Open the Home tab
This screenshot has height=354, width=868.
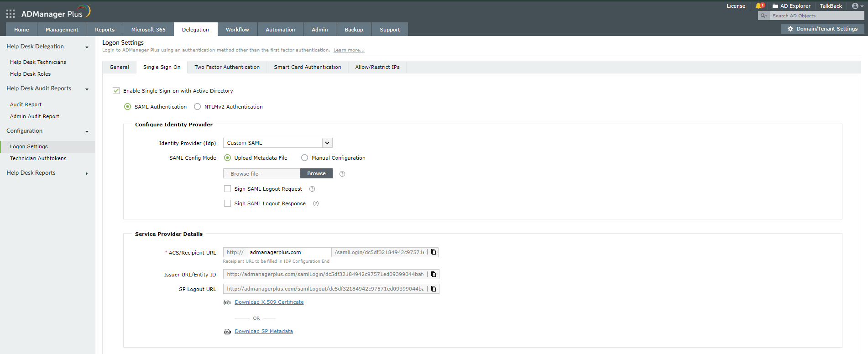tap(21, 30)
